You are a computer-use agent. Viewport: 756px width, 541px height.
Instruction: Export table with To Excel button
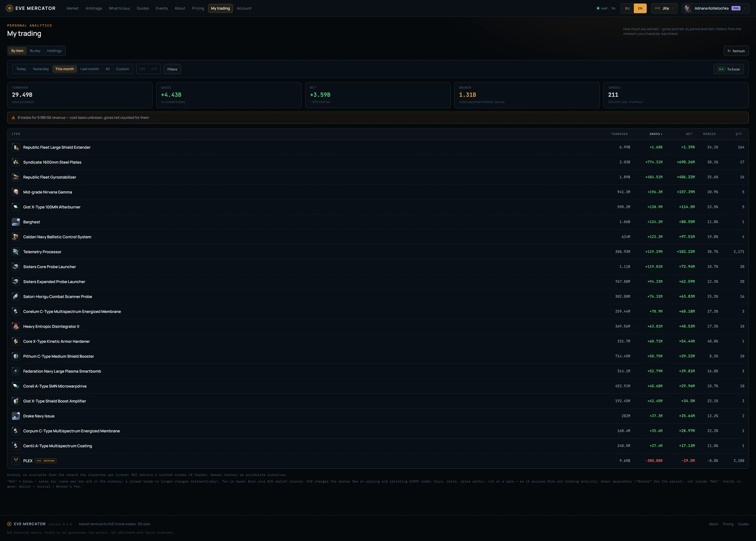pyautogui.click(x=728, y=69)
